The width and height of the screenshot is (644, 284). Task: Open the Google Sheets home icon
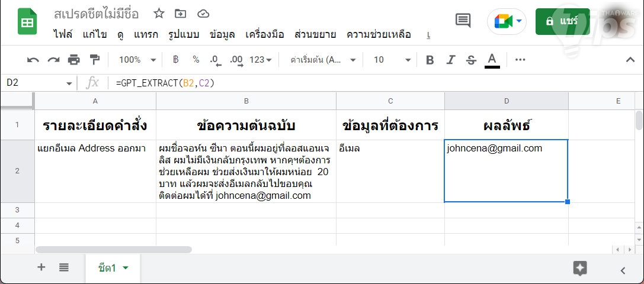[x=27, y=21]
